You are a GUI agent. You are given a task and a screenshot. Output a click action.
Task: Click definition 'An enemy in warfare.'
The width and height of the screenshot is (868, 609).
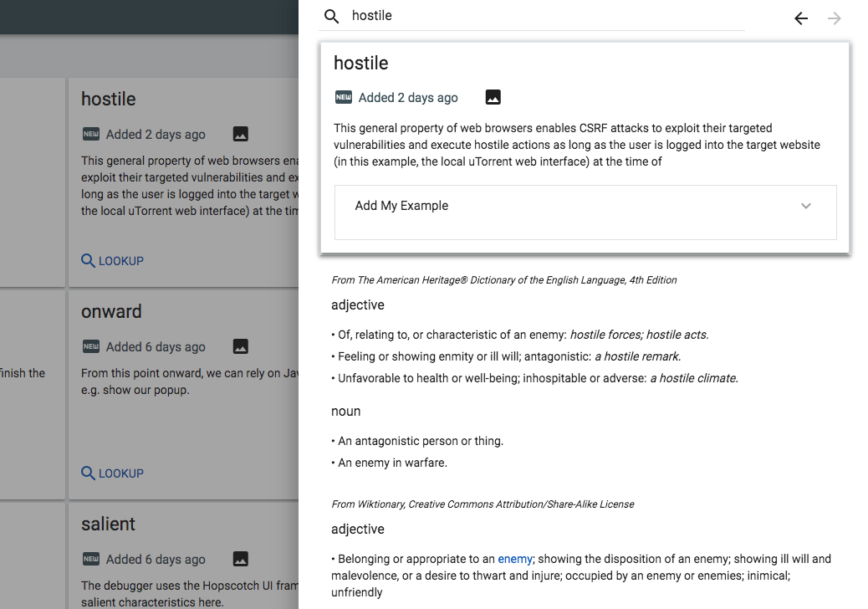tap(389, 463)
